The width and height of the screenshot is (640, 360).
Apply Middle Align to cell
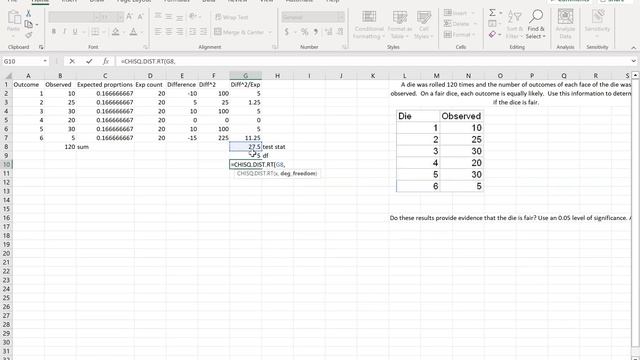[169, 17]
